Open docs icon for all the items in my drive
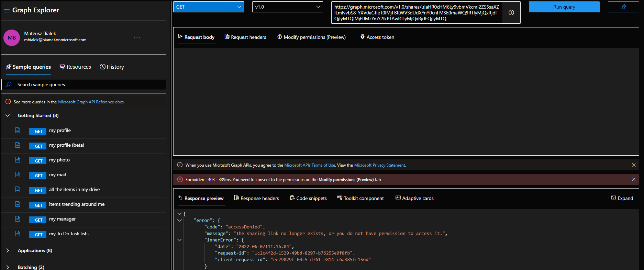The height and width of the screenshot is (270, 644). (18, 189)
